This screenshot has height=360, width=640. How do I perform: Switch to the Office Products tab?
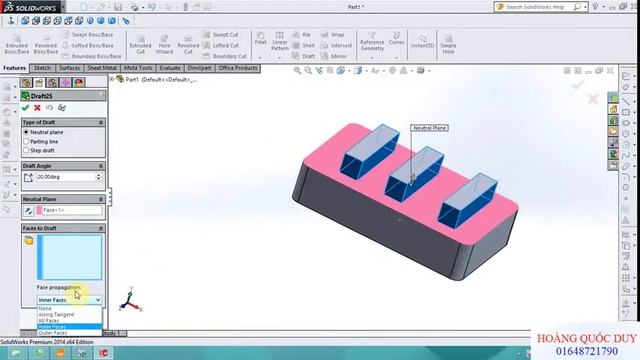(x=238, y=68)
